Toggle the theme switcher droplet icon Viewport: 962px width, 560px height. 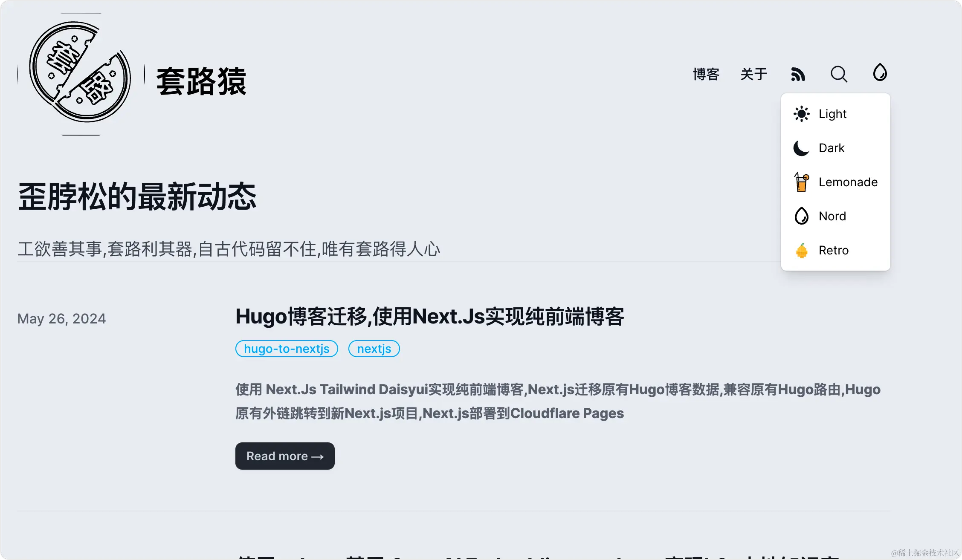[880, 72]
